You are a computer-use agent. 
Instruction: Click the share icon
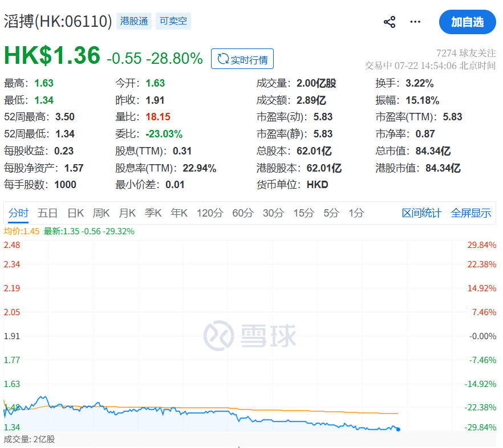point(390,22)
